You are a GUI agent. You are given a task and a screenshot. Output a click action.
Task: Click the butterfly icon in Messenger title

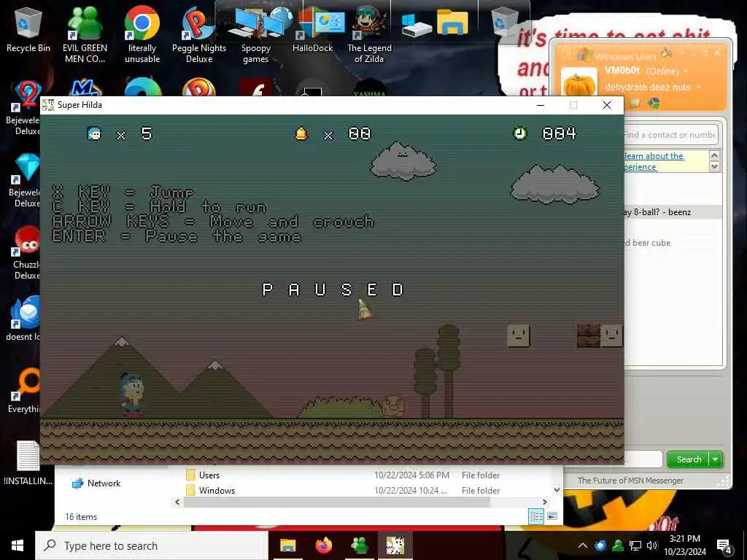point(666,52)
